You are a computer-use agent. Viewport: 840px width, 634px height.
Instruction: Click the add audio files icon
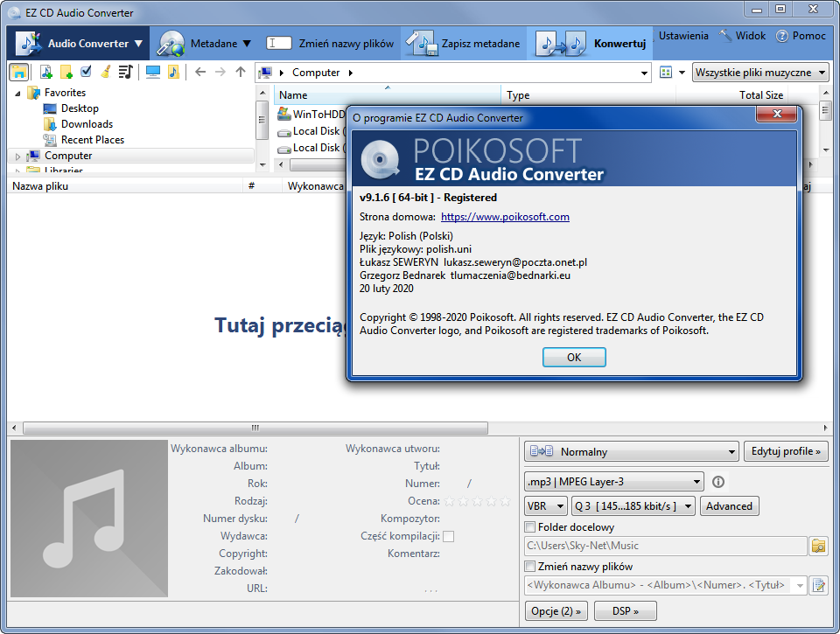point(46,72)
